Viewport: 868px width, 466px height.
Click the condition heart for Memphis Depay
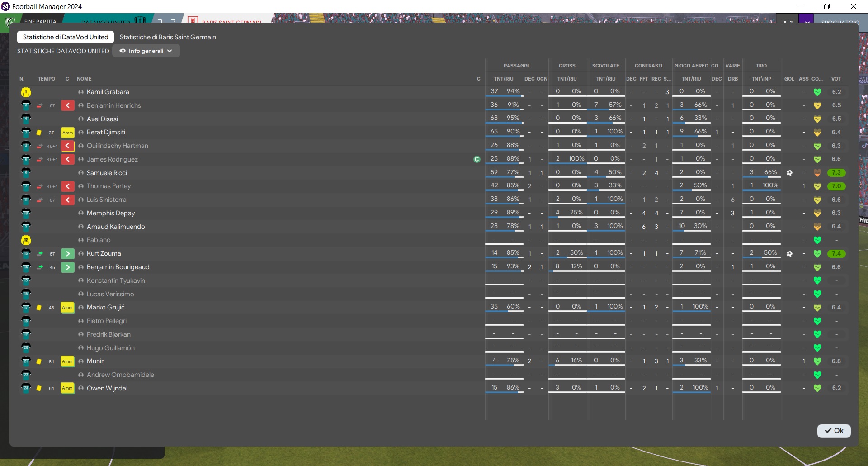pos(817,213)
